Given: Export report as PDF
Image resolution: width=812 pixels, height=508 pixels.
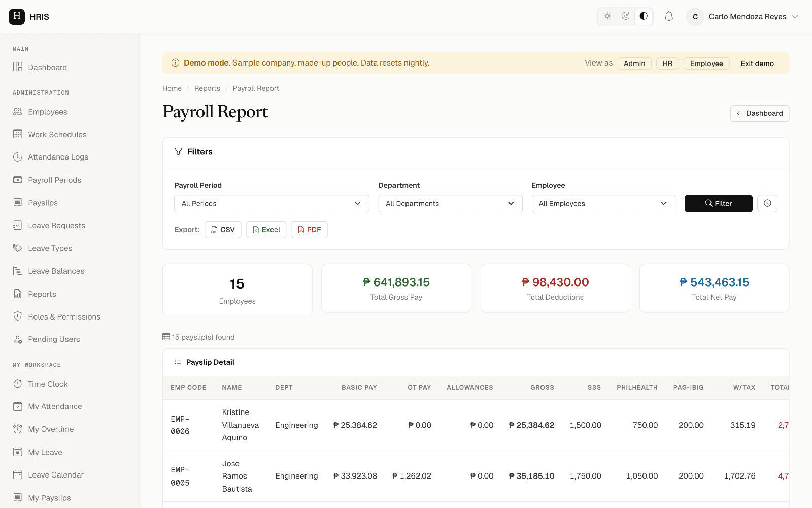Looking at the screenshot, I should [309, 230].
